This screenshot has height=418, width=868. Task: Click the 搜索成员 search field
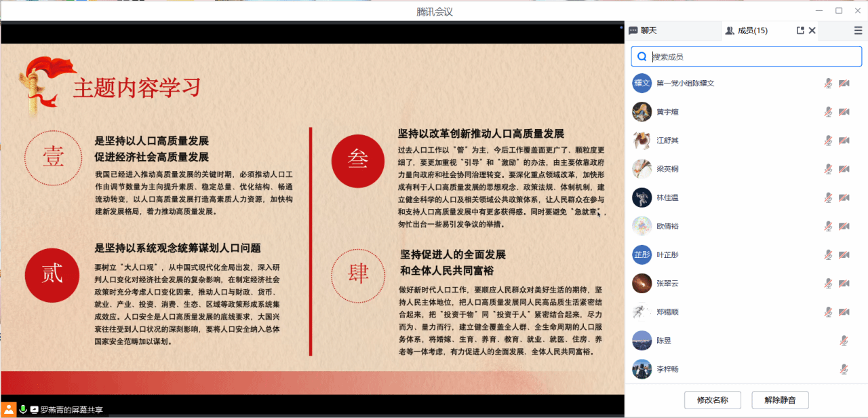753,57
